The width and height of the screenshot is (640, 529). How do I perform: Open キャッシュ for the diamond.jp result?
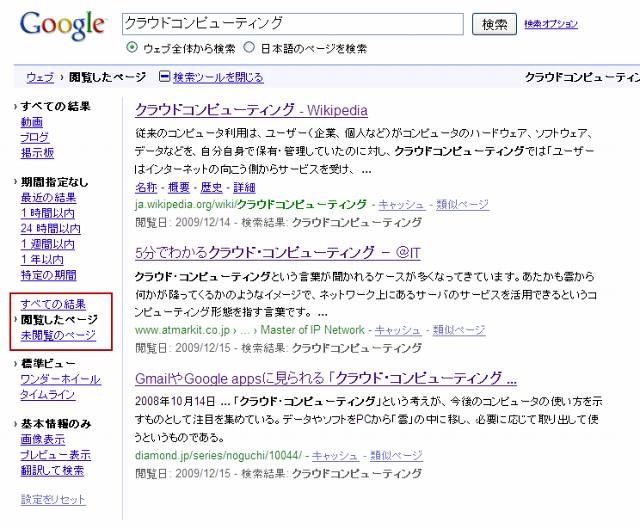pyautogui.click(x=335, y=456)
